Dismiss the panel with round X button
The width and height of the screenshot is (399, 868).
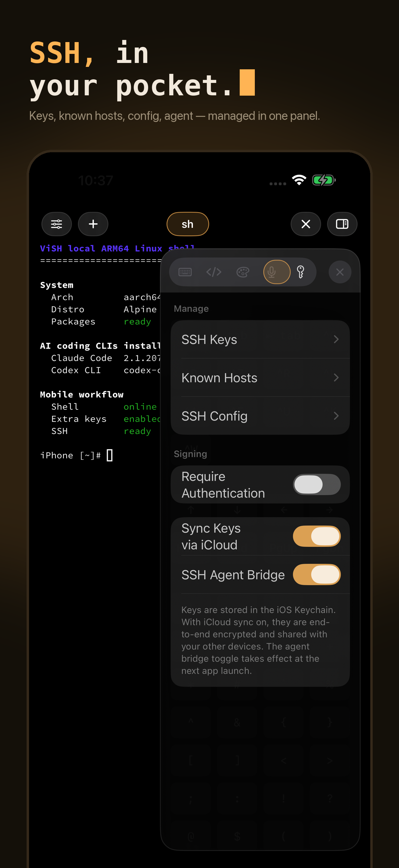coord(340,272)
